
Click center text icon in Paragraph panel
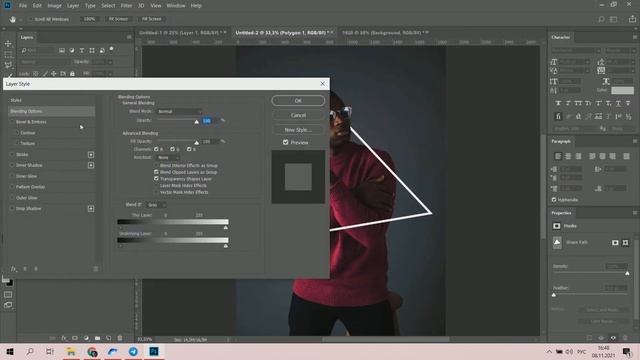568,156
